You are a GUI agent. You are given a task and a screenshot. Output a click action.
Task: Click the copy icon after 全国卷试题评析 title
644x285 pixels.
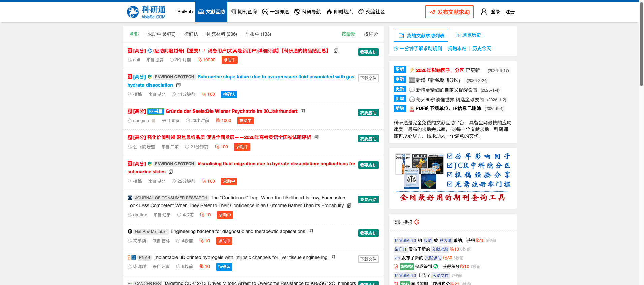coord(316,137)
